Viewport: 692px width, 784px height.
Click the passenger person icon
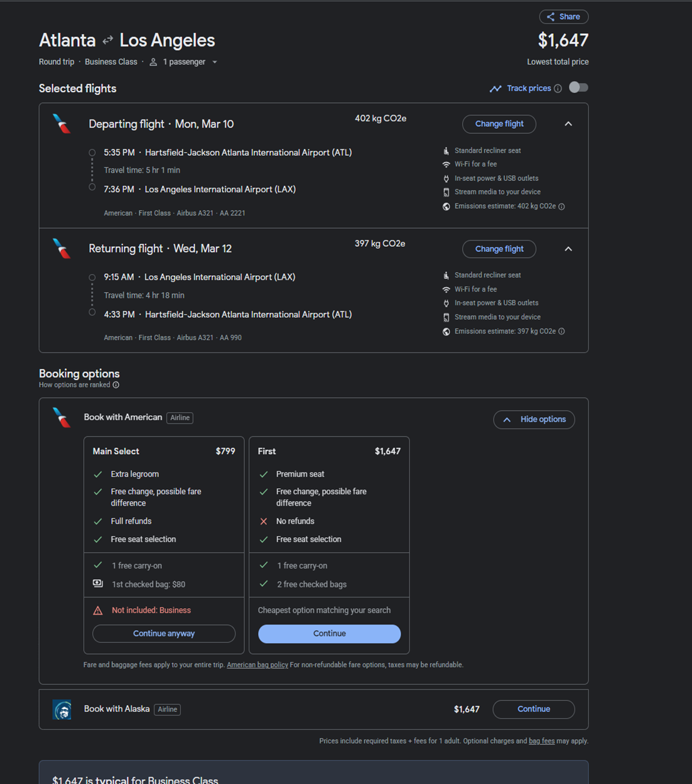[153, 62]
